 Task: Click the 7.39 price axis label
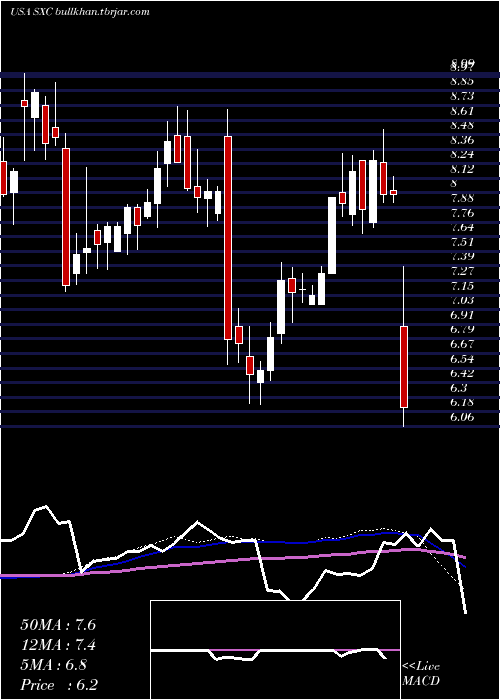coord(462,256)
